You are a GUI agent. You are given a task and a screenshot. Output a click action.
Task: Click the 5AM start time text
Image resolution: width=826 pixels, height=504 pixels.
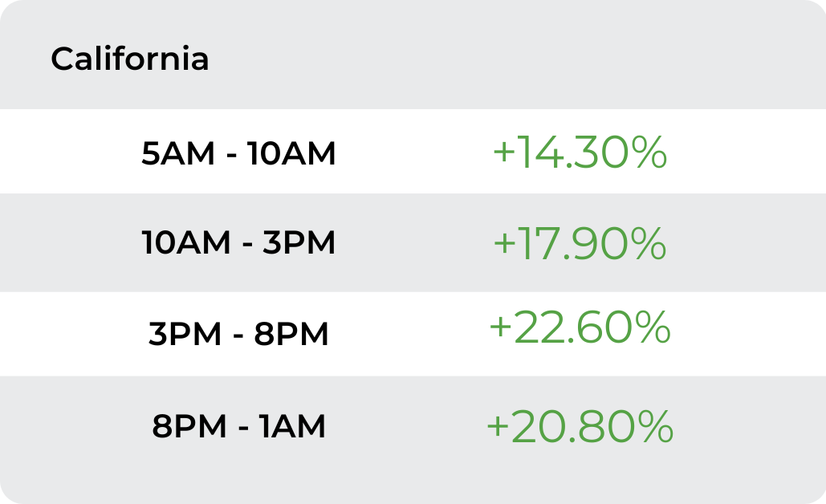pyautogui.click(x=178, y=154)
